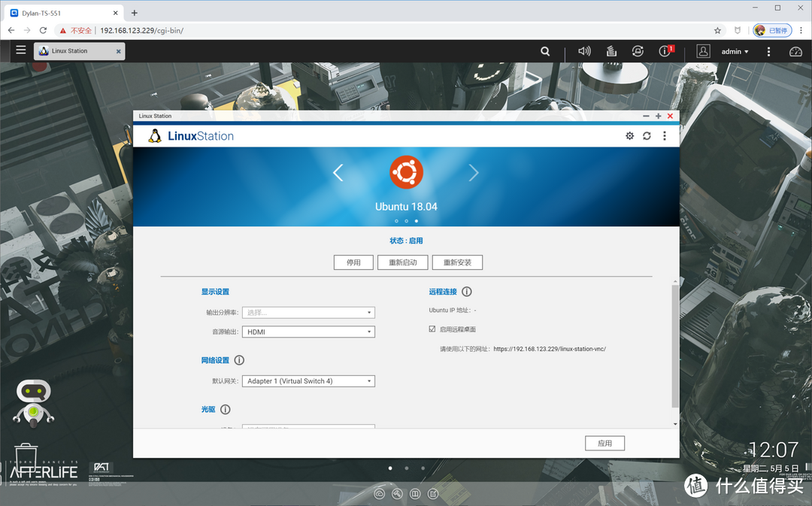Click the Qboost robot desktop icon
The image size is (812, 506).
(x=33, y=404)
